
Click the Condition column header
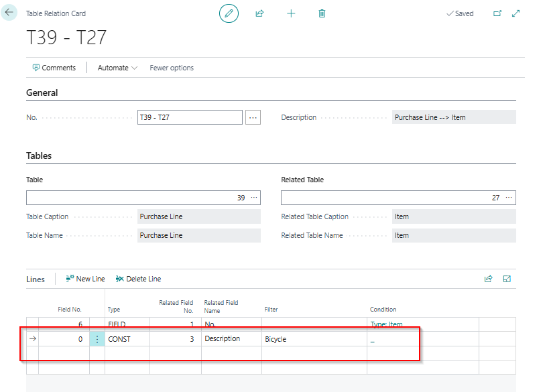point(383,309)
